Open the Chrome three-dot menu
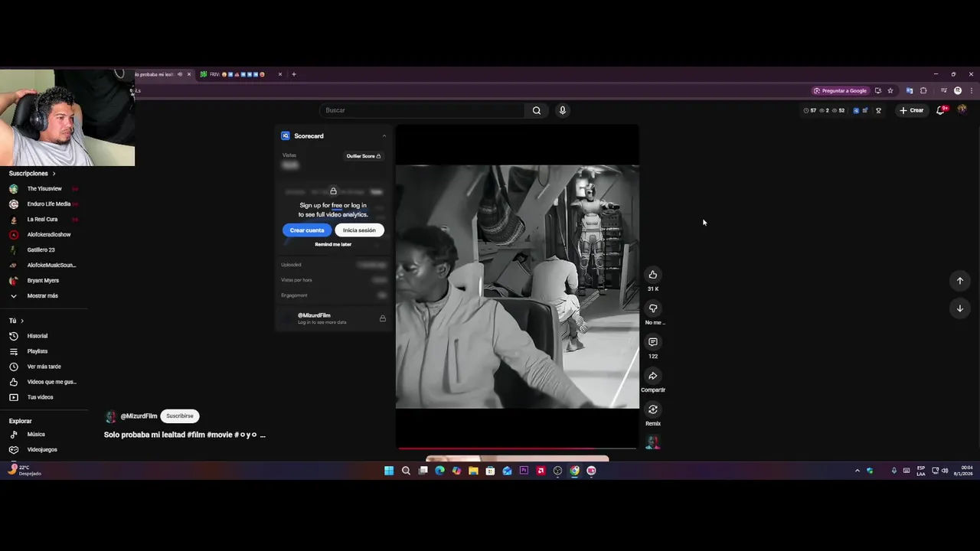 [972, 90]
